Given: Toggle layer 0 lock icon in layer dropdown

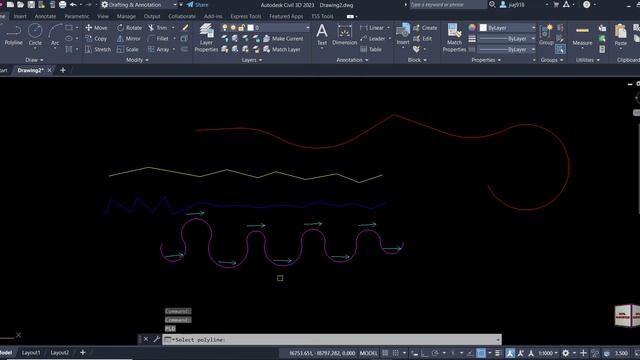Looking at the screenshot, I should click(241, 28).
